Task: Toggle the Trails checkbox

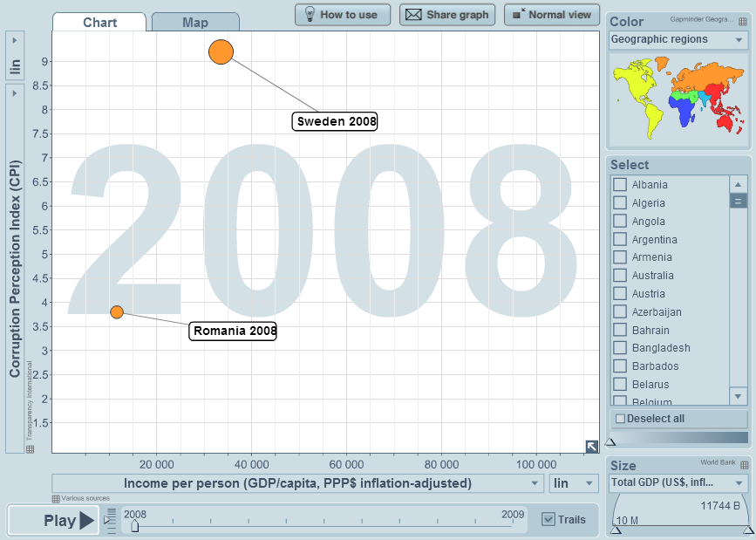Action: (x=548, y=519)
